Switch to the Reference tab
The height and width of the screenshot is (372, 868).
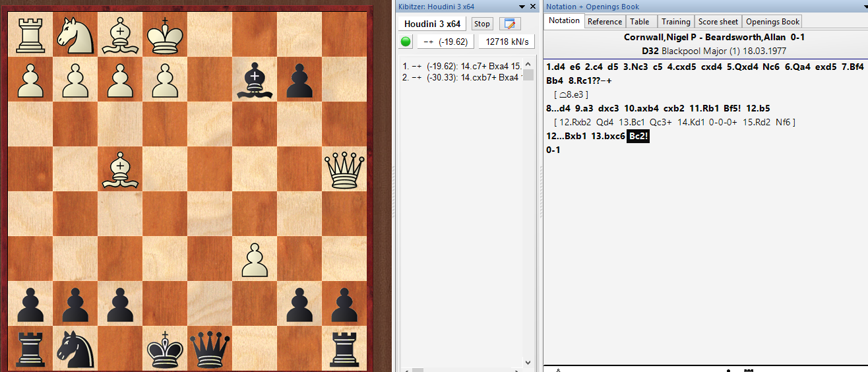tap(604, 22)
